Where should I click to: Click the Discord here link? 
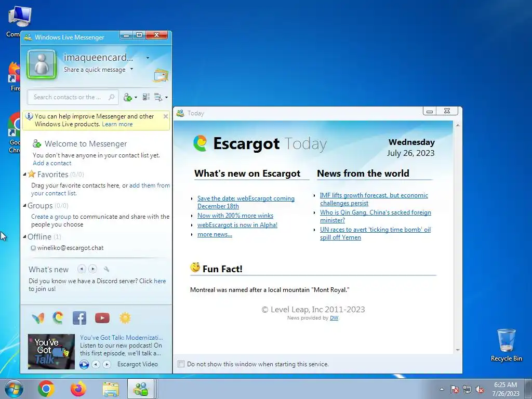[x=160, y=281]
